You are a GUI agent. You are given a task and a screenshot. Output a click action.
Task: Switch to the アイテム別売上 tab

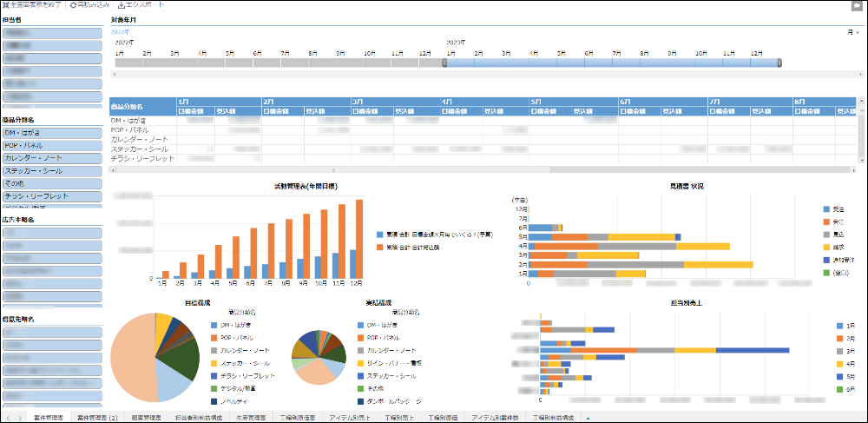coord(350,418)
